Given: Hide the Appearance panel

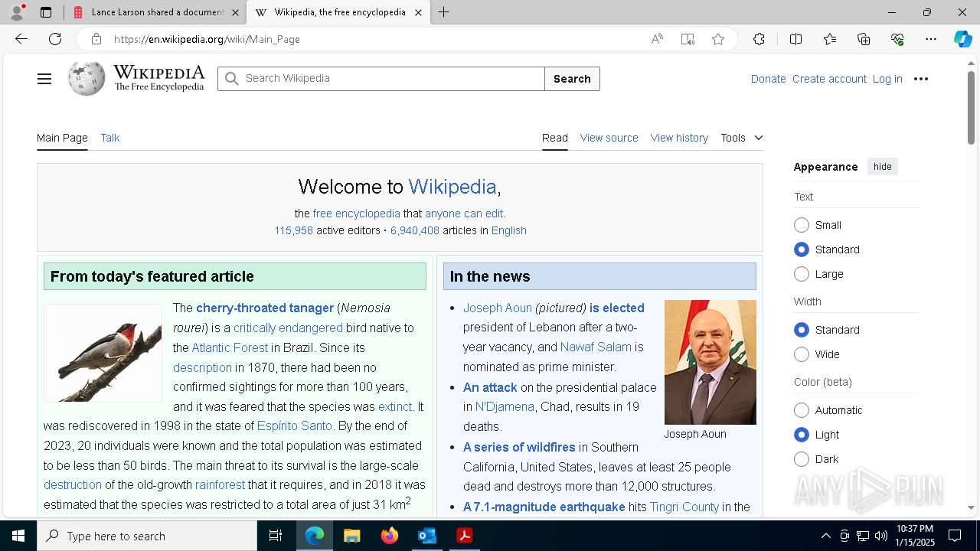Looking at the screenshot, I should [883, 167].
